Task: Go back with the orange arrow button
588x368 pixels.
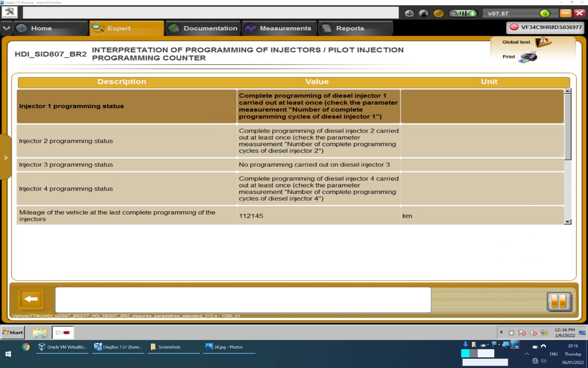Action: 31,299
